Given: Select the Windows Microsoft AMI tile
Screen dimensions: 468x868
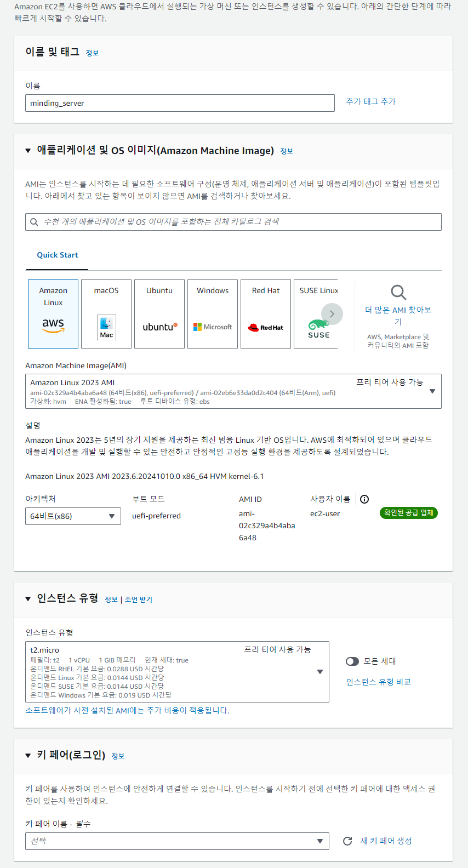Looking at the screenshot, I should pyautogui.click(x=213, y=314).
